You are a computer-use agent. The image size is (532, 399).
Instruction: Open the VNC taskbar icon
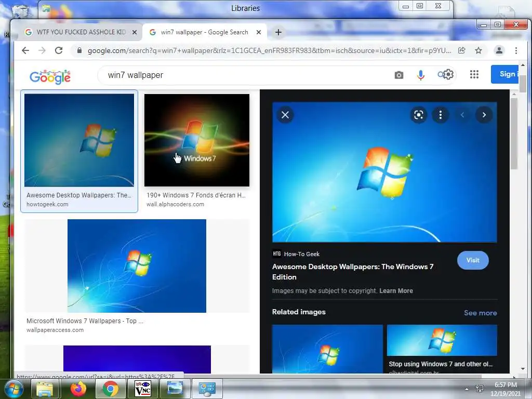[x=143, y=389]
